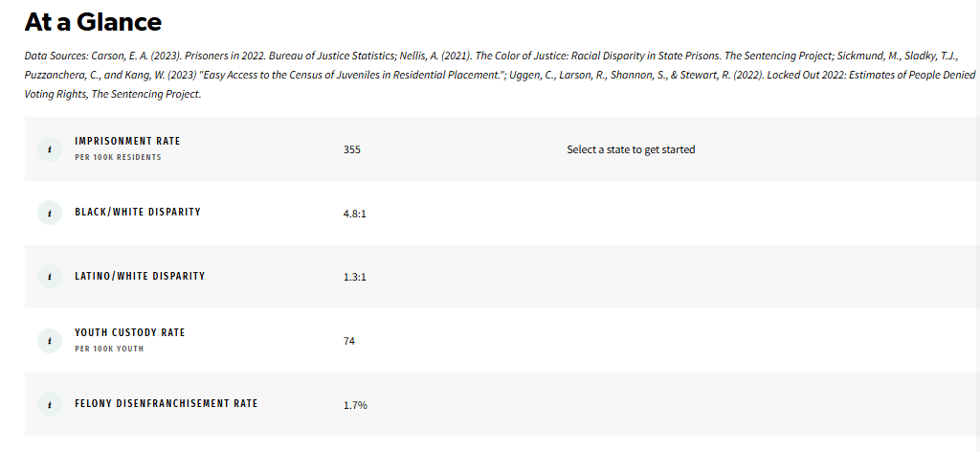This screenshot has width=980, height=452.
Task: Click the Imprisonment Rate label
Action: (x=127, y=142)
